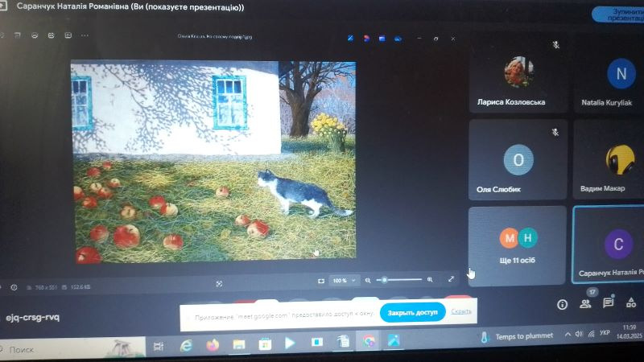Click the Зупинити презентацію button
Screen dimensions: 644x362
618,14
